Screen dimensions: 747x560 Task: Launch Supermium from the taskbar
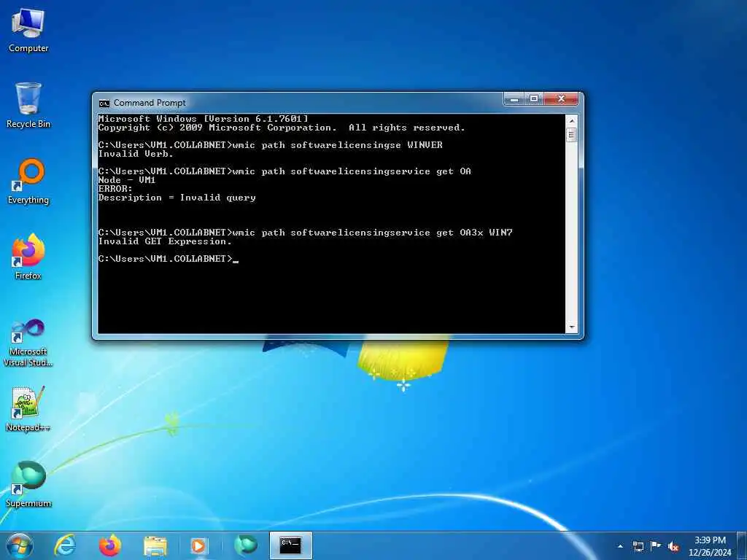tap(245, 545)
